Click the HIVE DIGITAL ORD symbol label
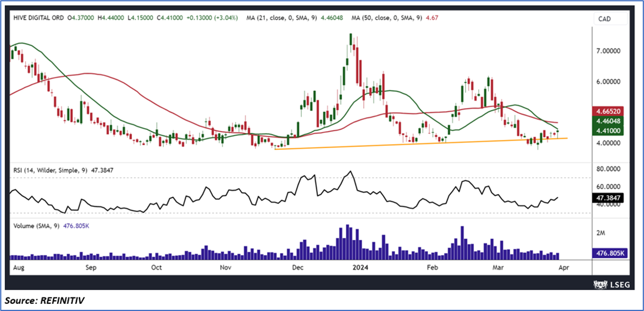Screen dimensions: 644x311 [x=38, y=18]
